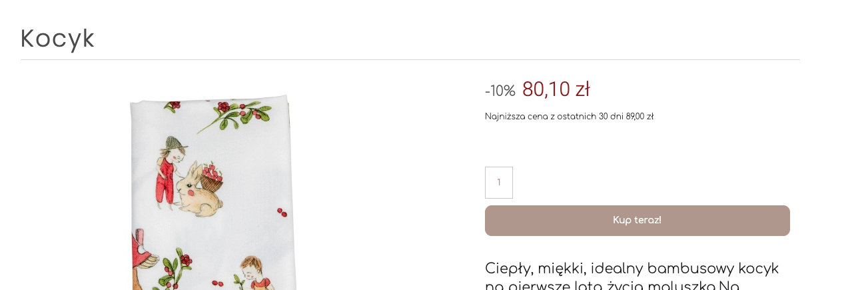Click the Kocyk product heading
The width and height of the screenshot is (868, 290).
coord(58,39)
